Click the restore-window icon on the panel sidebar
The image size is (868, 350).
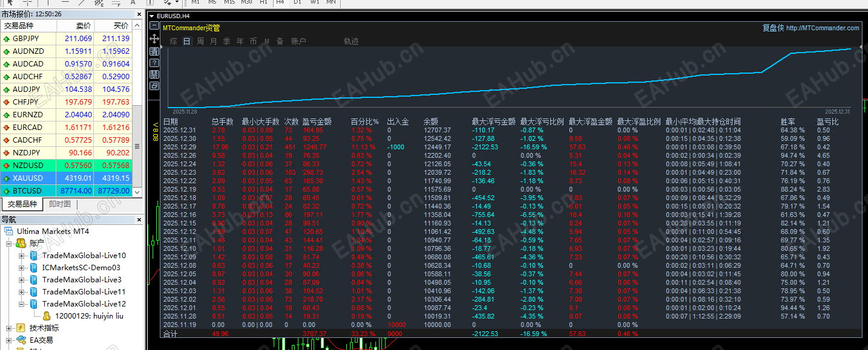coord(154,86)
